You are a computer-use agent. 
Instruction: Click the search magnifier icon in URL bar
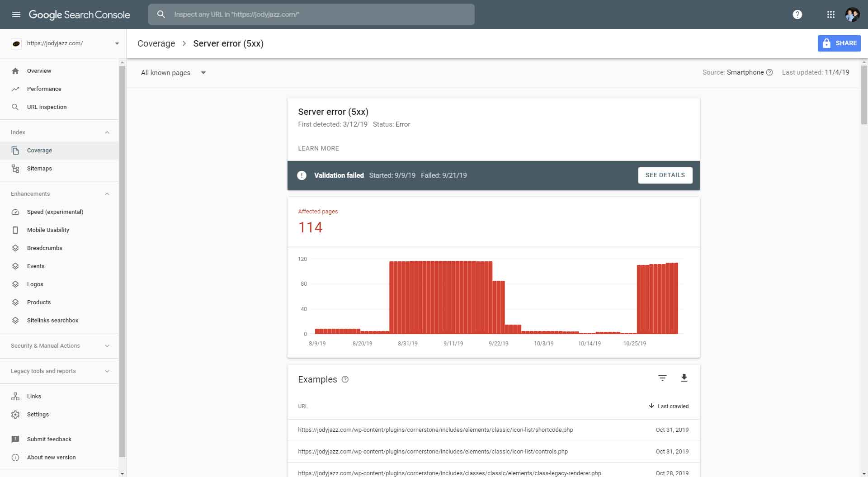[x=161, y=14]
